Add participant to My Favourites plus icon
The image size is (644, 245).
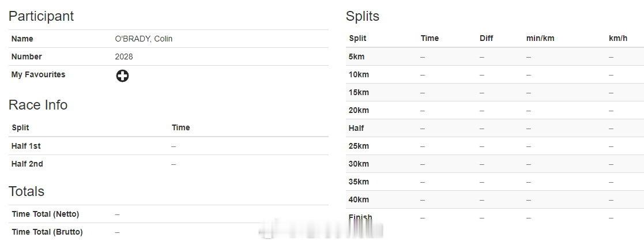tap(122, 76)
